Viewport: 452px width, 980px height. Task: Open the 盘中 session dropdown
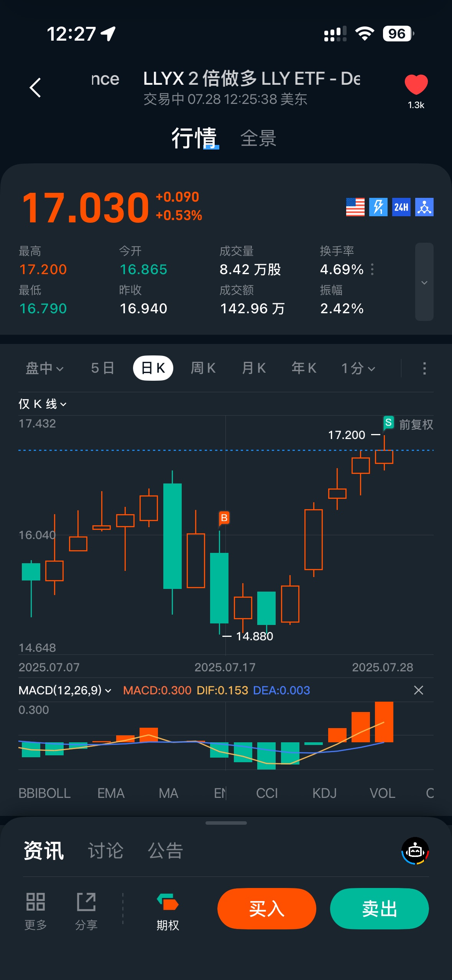tap(44, 368)
